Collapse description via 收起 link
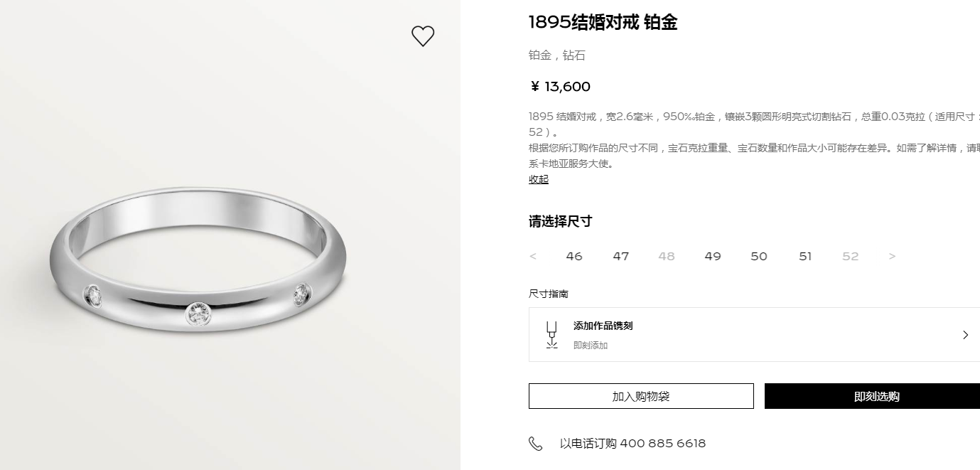The image size is (980, 470). coord(539,179)
